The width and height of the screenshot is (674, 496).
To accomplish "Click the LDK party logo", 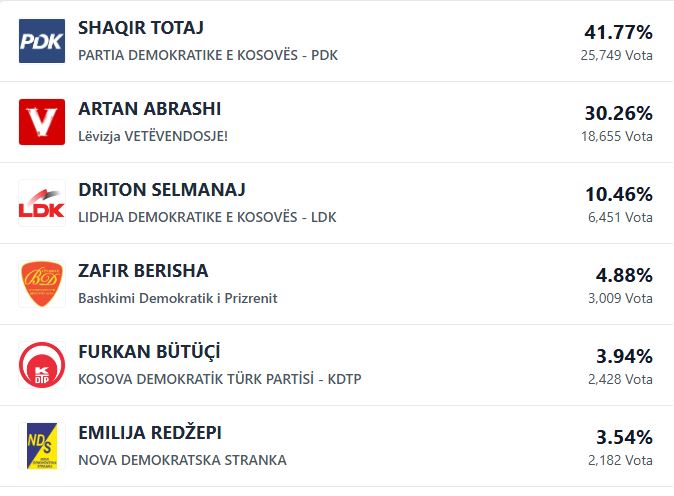I will (x=42, y=203).
